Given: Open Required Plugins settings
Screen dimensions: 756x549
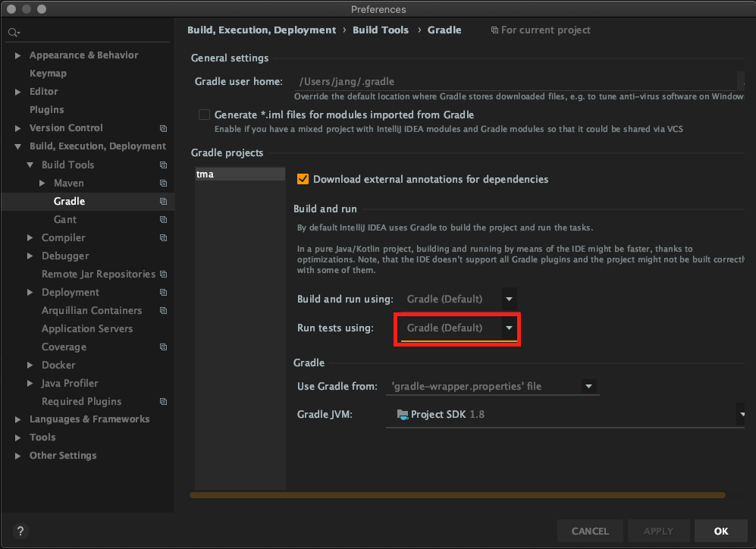Looking at the screenshot, I should pos(81,401).
